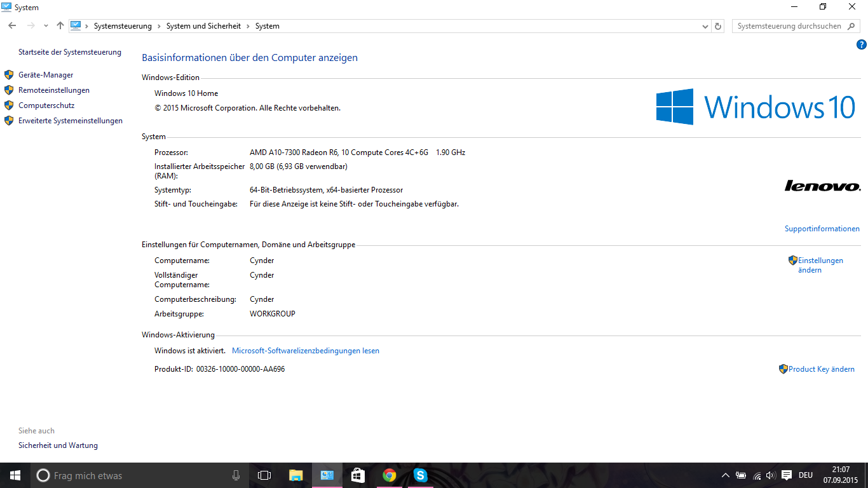Viewport: 868px width, 488px height.
Task: Open Skype from the taskbar
Action: tap(421, 475)
